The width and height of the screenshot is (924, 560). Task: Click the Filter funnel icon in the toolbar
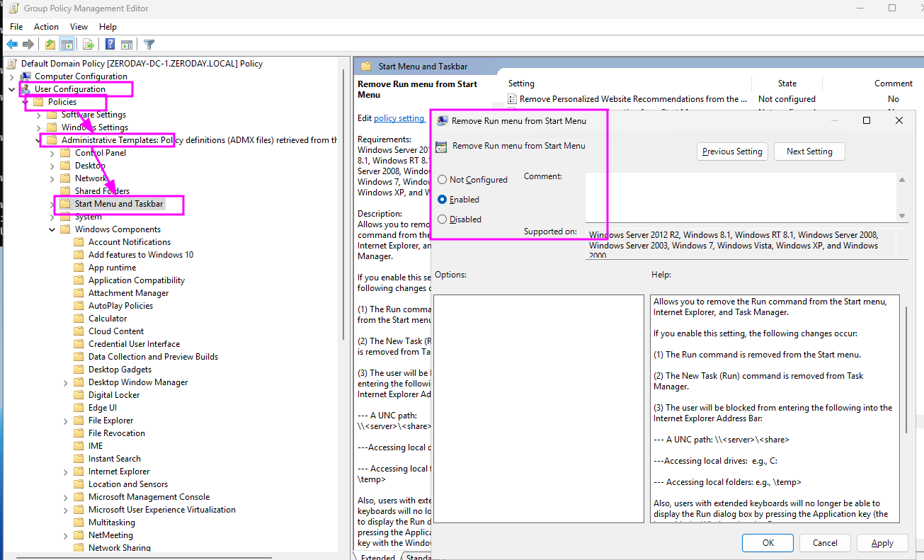pos(149,45)
